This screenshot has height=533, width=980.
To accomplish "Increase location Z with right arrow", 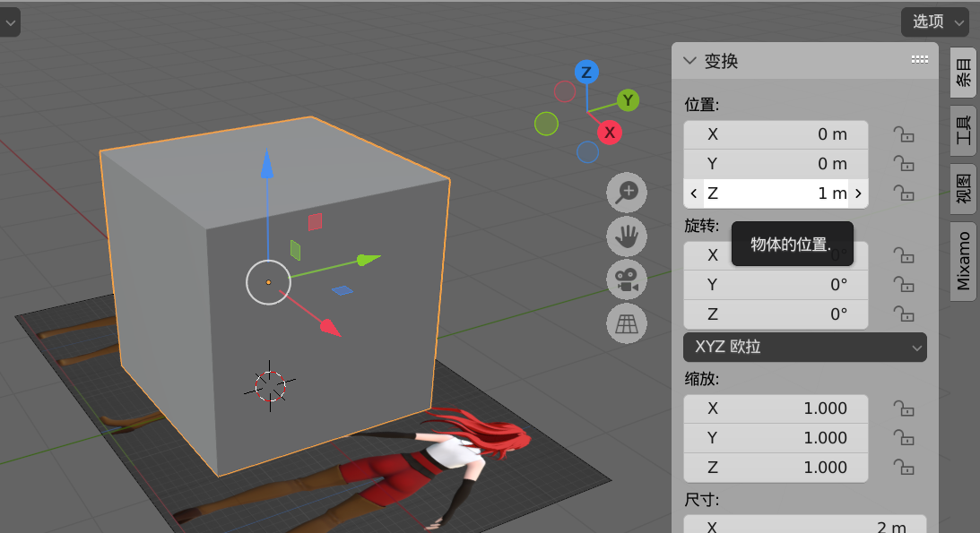I will point(858,193).
